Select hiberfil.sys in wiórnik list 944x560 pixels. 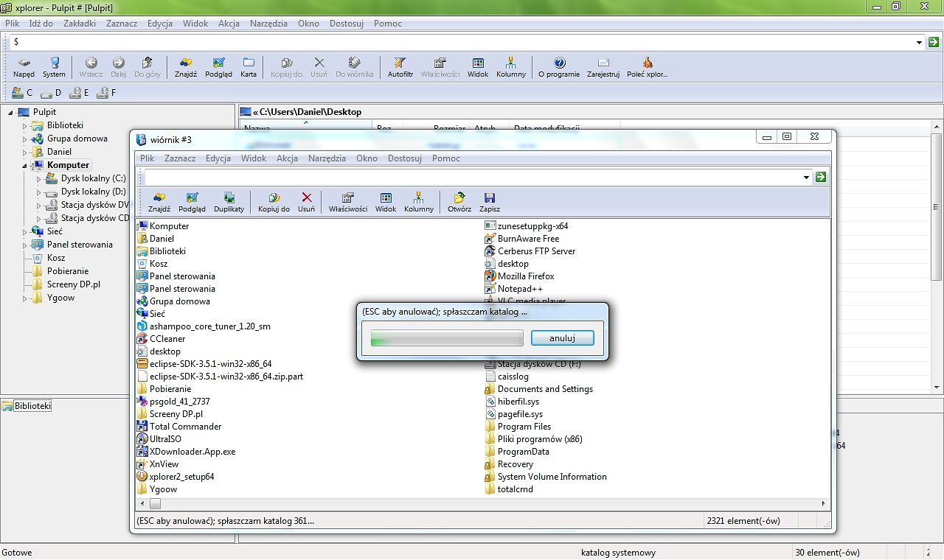tap(512, 402)
